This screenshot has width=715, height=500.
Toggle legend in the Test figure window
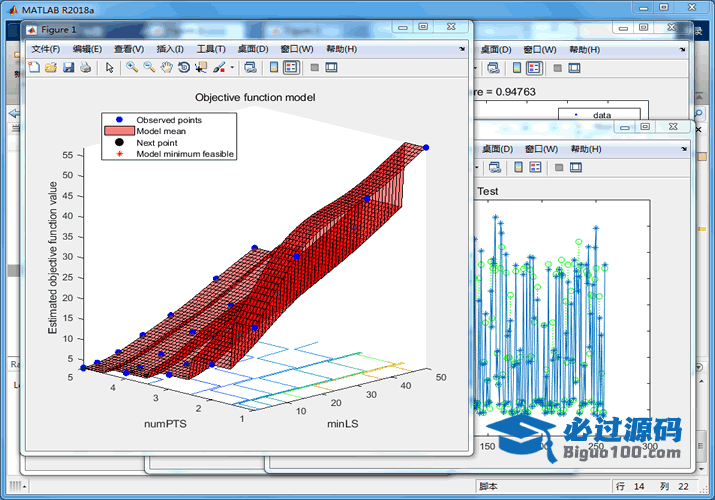[x=535, y=167]
